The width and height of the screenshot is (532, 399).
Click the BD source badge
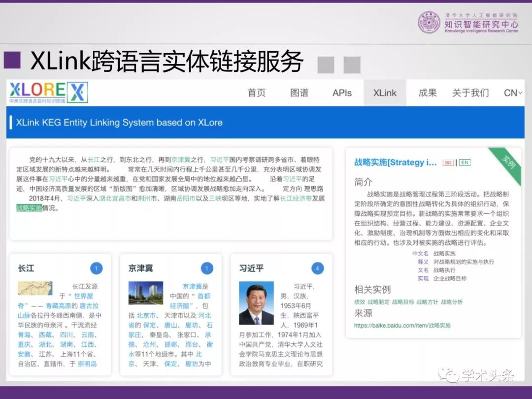[x=448, y=163]
